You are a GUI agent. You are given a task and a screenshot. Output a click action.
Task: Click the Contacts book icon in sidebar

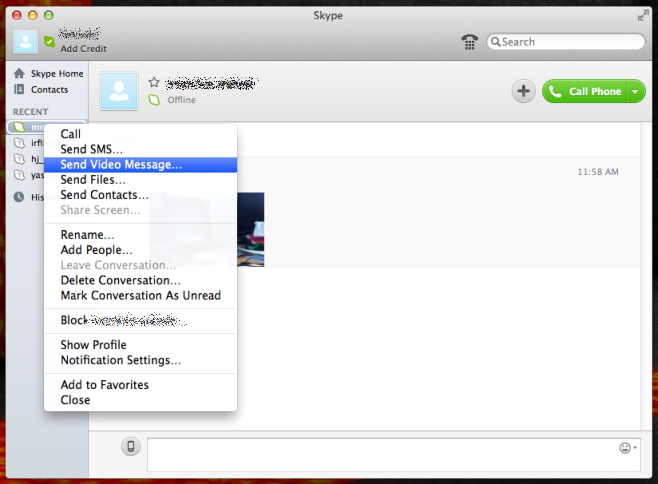pyautogui.click(x=19, y=89)
